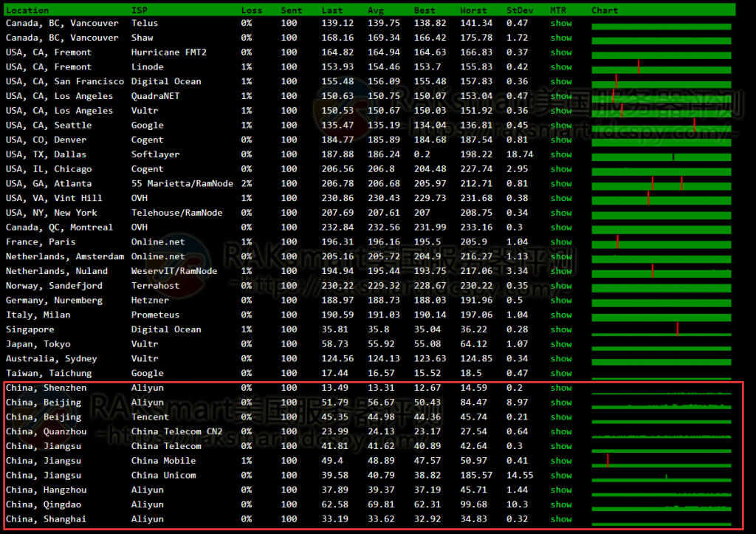
Task: Click the Location column header
Action: tap(27, 10)
